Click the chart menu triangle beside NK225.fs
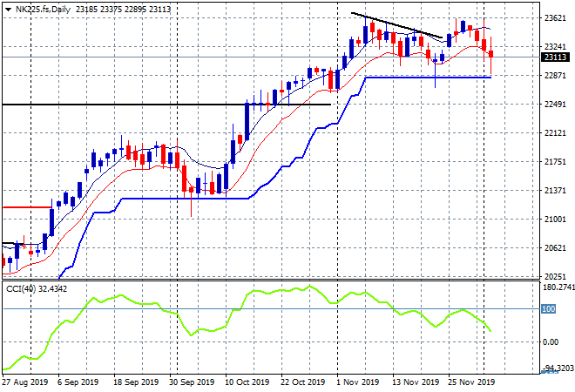This screenshot has height=392, width=575. tap(8, 10)
